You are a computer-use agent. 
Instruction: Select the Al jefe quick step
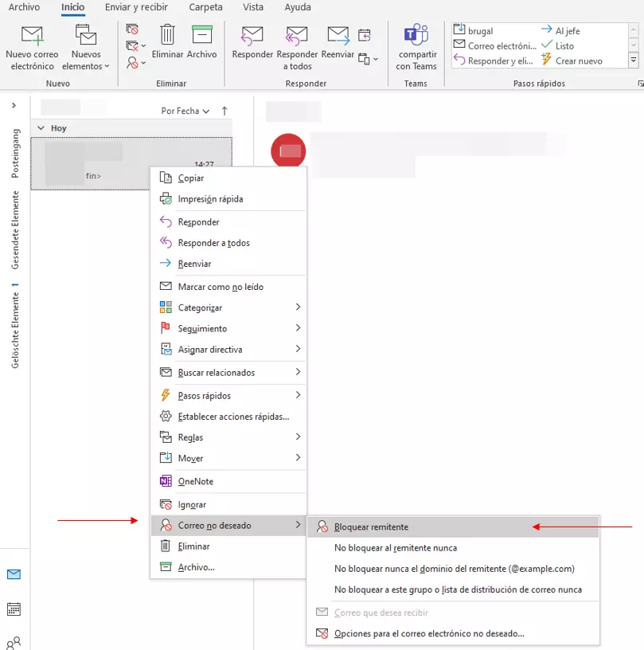(x=560, y=30)
